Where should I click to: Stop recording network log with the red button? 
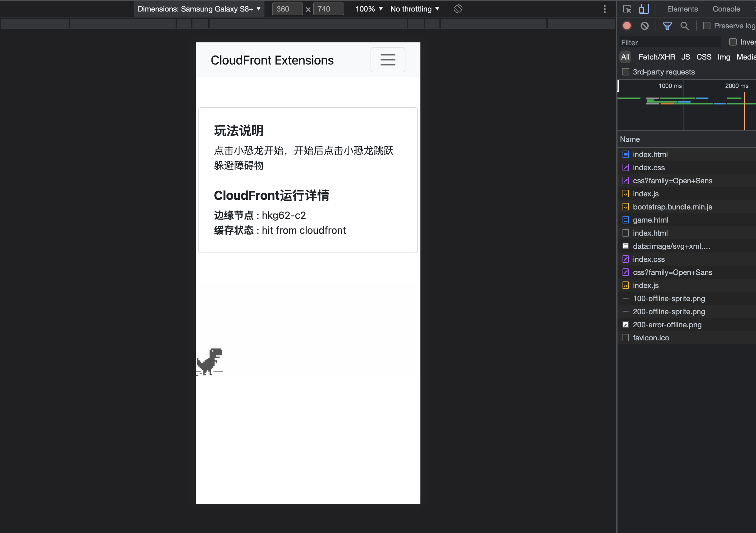[x=627, y=26]
